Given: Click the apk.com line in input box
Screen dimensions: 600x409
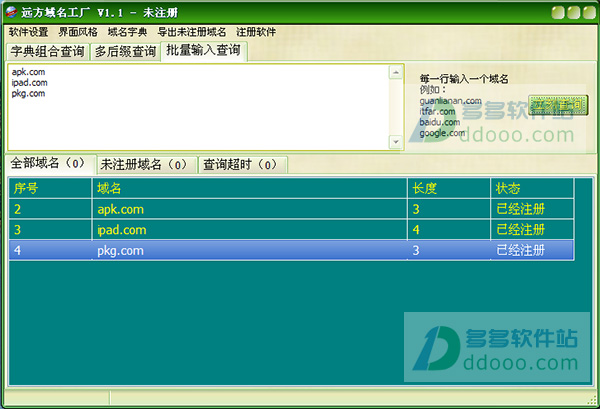Looking at the screenshot, I should tap(28, 72).
